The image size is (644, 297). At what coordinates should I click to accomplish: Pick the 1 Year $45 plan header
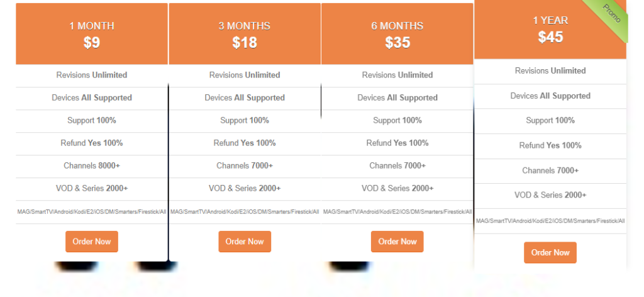pyautogui.click(x=550, y=29)
